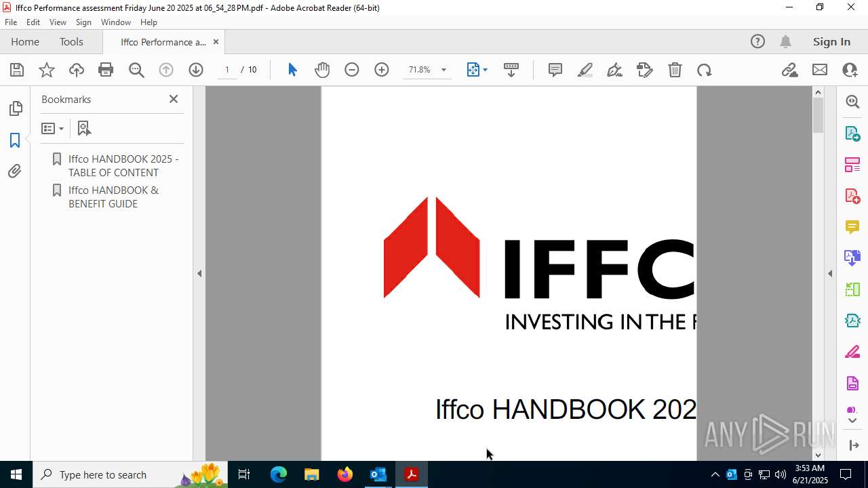Close the Iffco Performance document tab

(x=216, y=42)
